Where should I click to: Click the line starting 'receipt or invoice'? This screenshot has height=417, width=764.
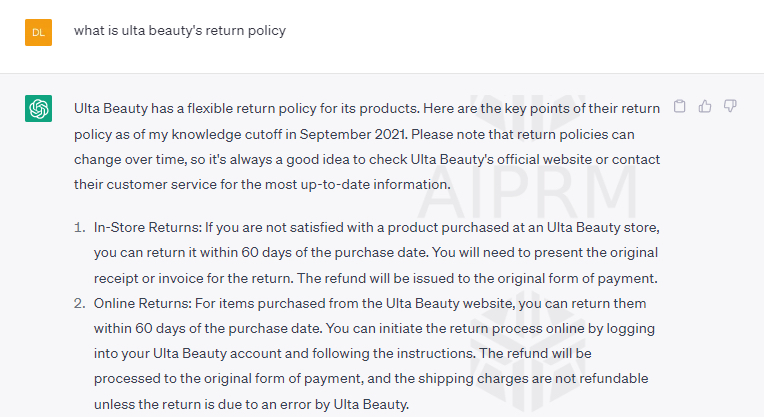[x=376, y=278]
